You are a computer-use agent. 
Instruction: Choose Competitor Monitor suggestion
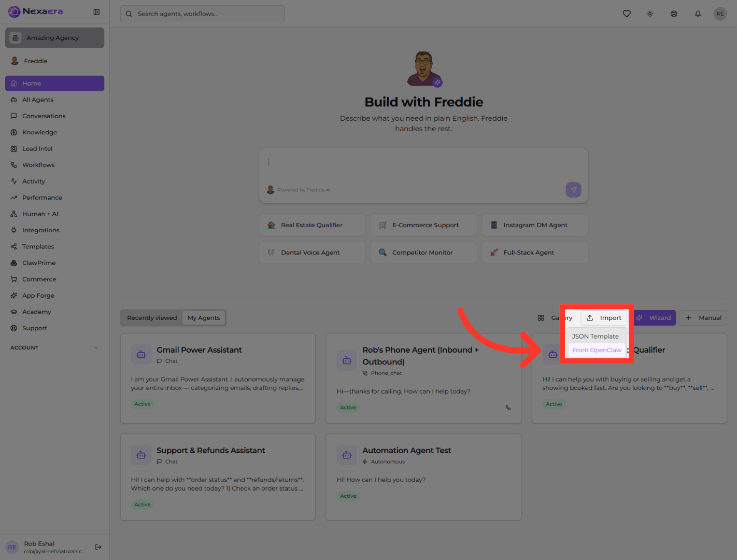click(x=423, y=253)
